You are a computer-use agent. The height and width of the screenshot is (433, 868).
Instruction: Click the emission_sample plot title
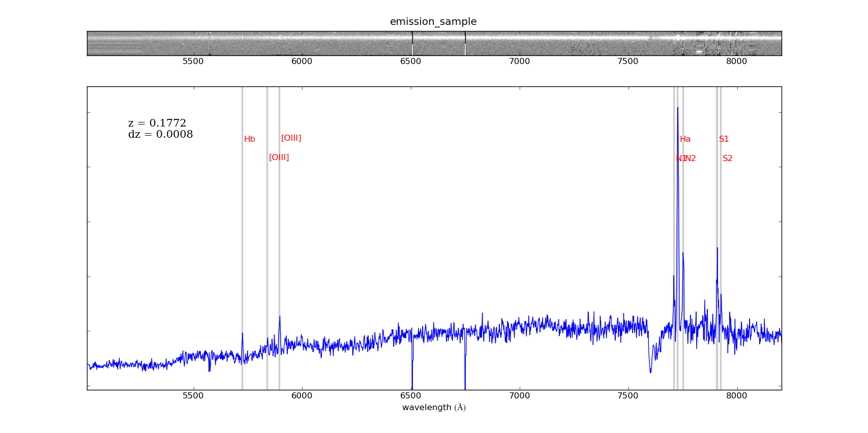pos(433,22)
